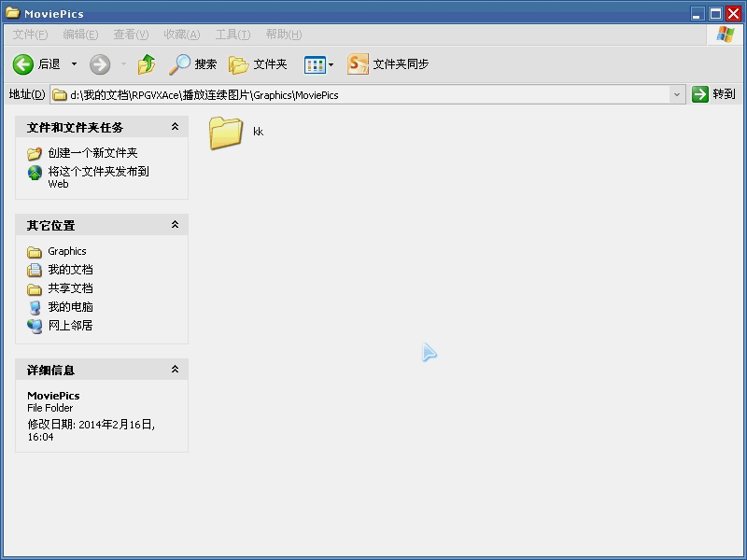Click the folder icon in address bar
The width and height of the screenshot is (747, 560).
point(60,95)
